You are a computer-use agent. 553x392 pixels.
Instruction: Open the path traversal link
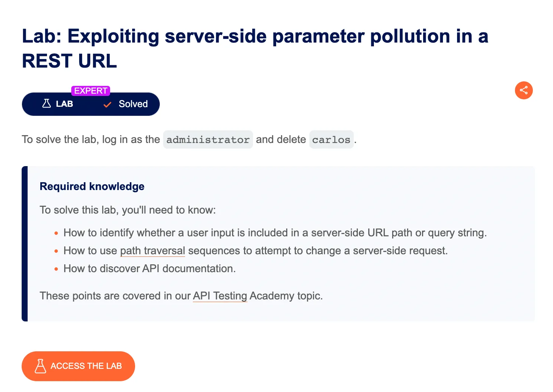click(x=152, y=251)
